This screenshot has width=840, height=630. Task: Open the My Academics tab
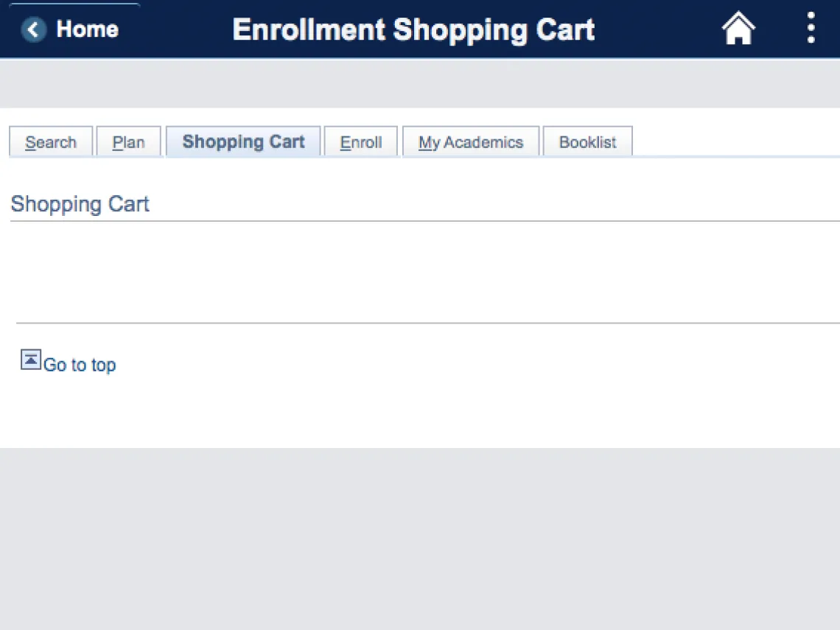tap(471, 142)
